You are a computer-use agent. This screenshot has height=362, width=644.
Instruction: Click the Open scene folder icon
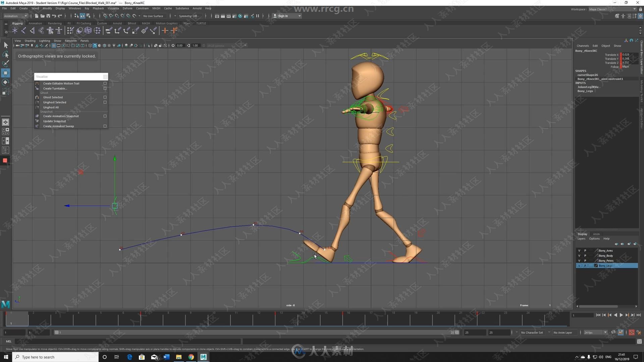(42, 16)
